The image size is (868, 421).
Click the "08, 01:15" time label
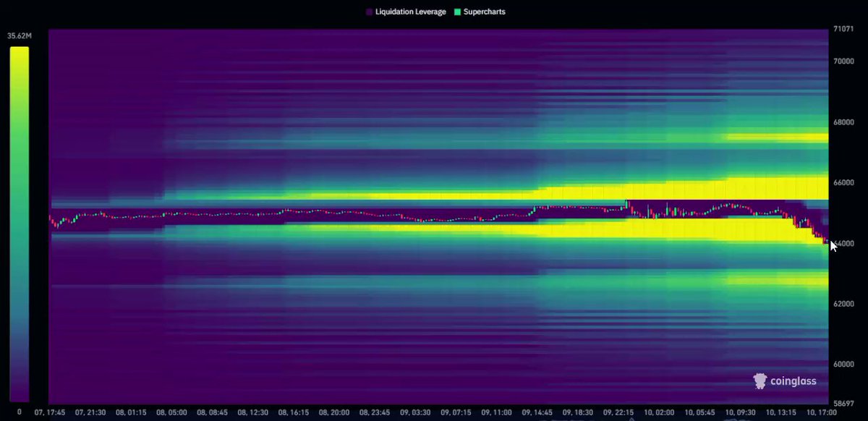(x=132, y=412)
